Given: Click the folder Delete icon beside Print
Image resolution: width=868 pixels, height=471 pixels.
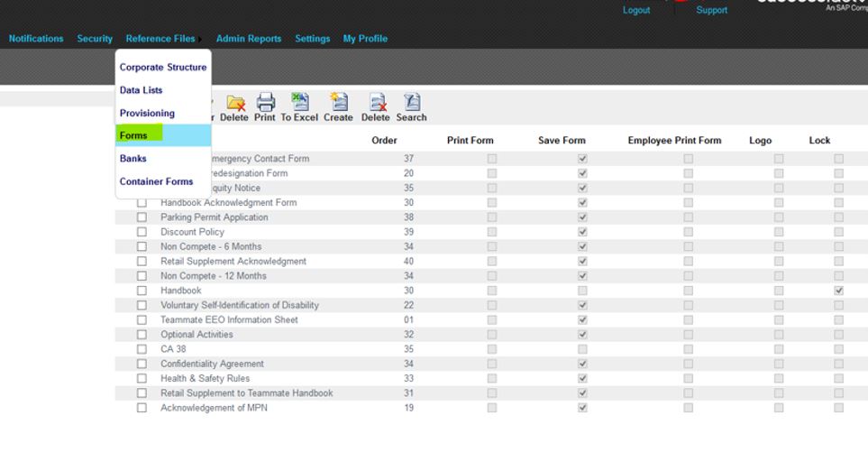Looking at the screenshot, I should pyautogui.click(x=234, y=107).
